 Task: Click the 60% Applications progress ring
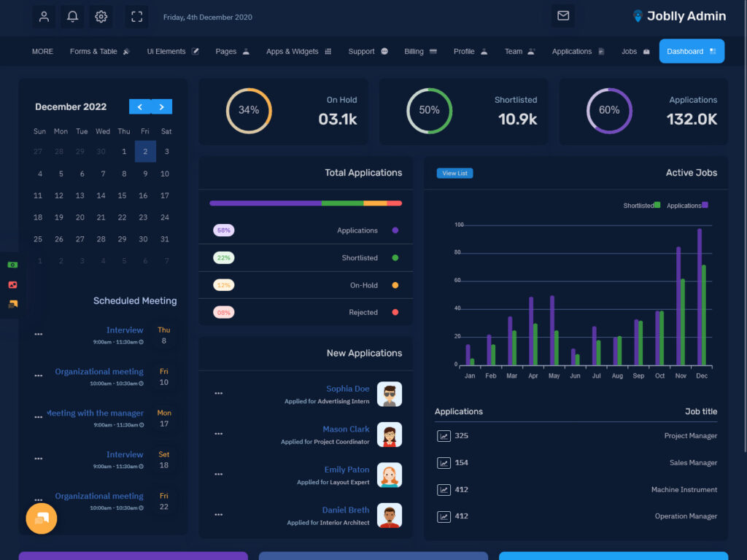609,111
